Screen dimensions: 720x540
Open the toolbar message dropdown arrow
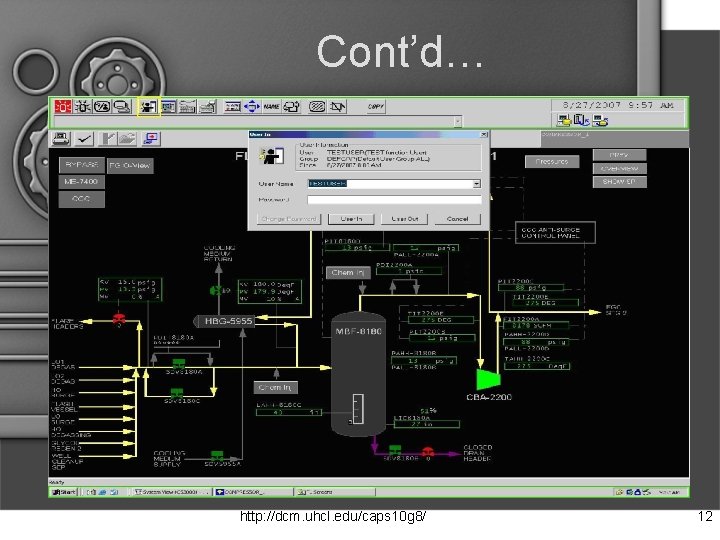457,122
